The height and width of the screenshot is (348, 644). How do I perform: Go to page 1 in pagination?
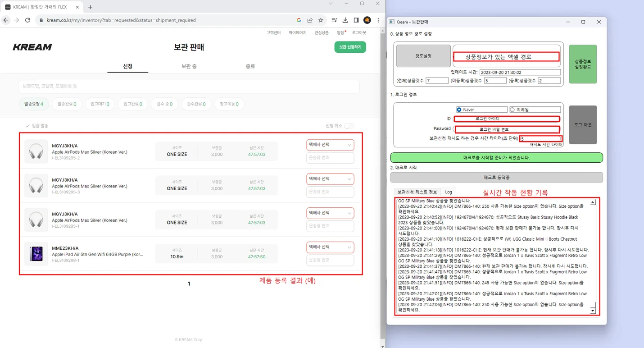[189, 284]
